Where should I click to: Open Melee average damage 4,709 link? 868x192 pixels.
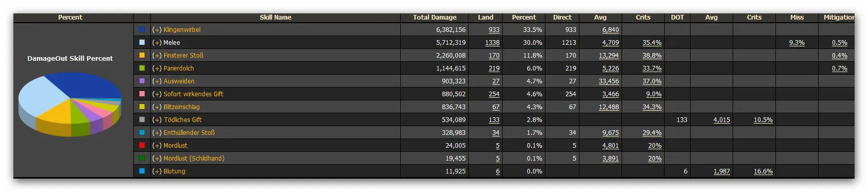(x=610, y=43)
